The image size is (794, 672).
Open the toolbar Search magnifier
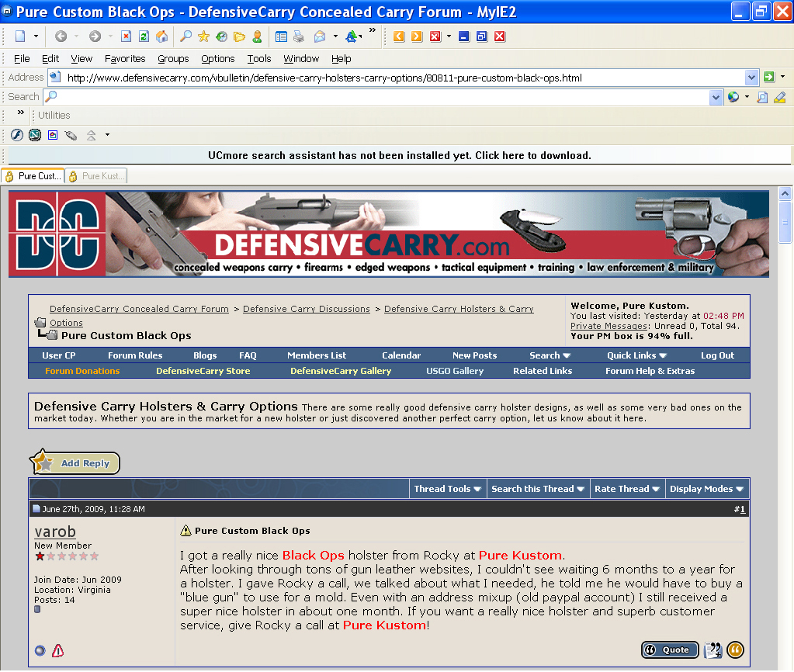185,36
